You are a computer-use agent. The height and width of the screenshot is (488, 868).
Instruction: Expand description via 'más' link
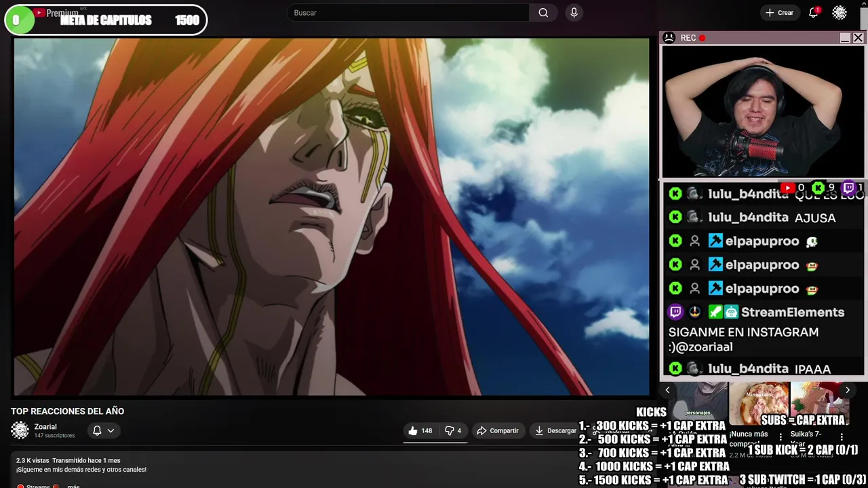[73, 485]
